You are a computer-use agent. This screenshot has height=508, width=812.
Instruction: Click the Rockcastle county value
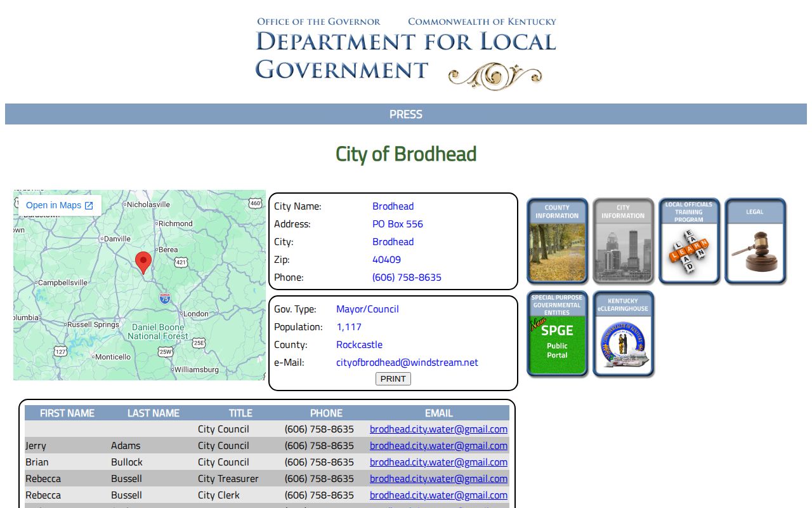359,345
